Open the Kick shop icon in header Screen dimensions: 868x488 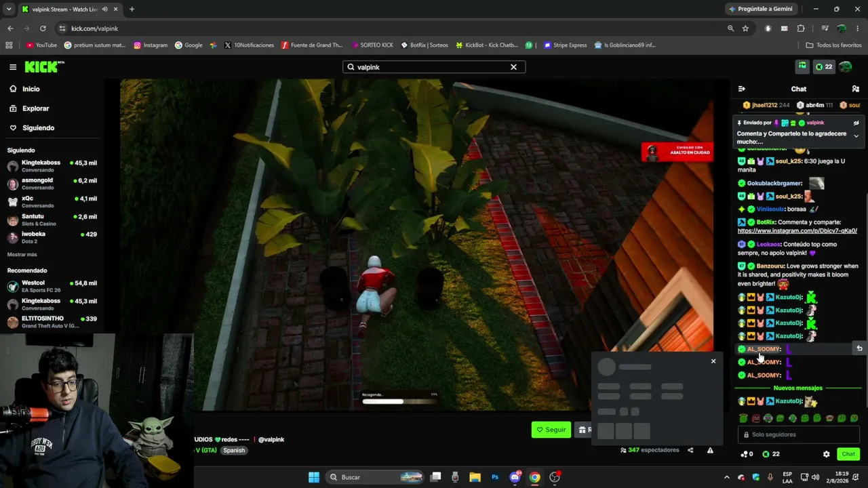click(x=802, y=66)
